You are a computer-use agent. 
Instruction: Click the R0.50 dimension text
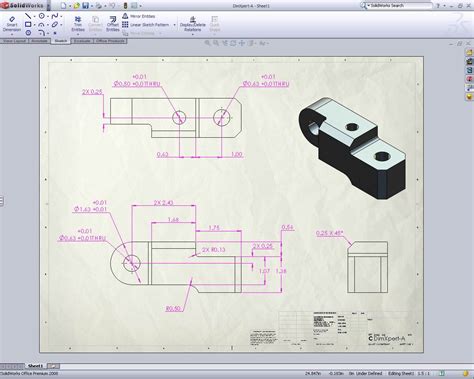[x=173, y=309]
